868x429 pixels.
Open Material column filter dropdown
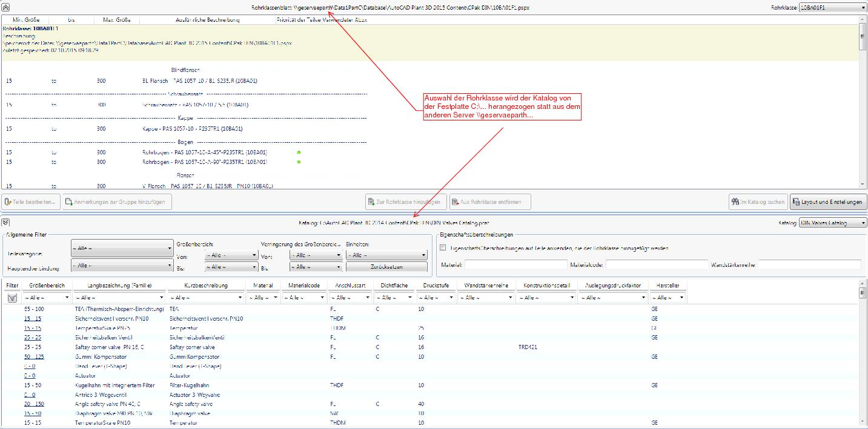coord(263,298)
